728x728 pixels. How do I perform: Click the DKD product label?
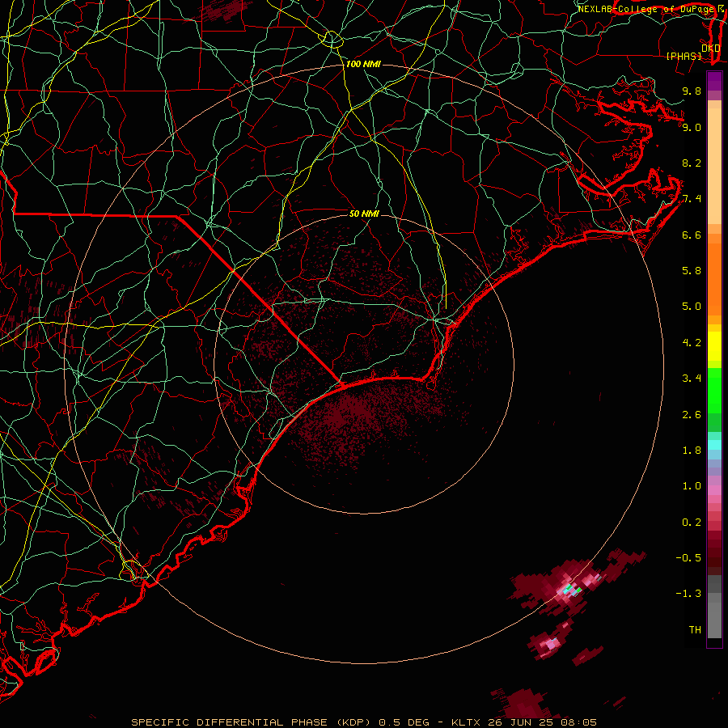pos(710,49)
